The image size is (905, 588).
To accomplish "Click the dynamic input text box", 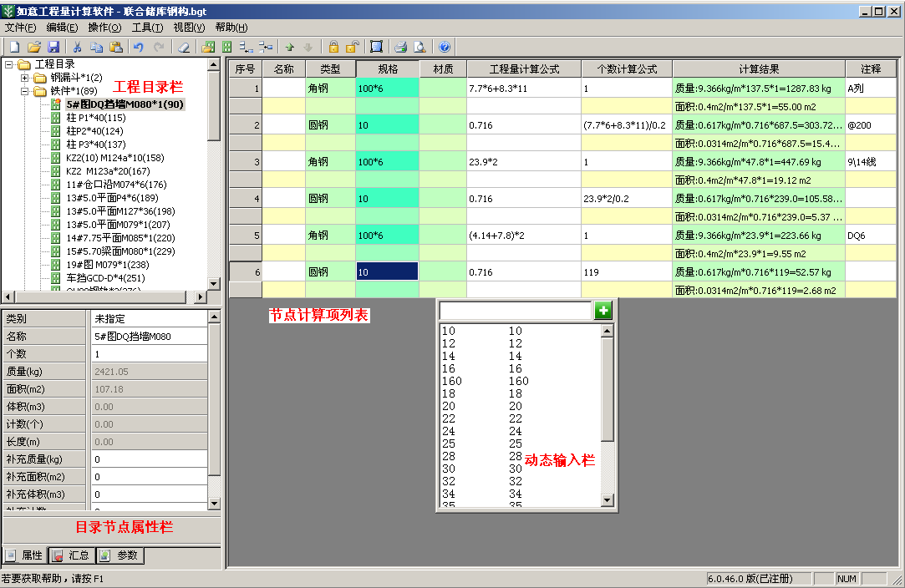I will (x=516, y=311).
